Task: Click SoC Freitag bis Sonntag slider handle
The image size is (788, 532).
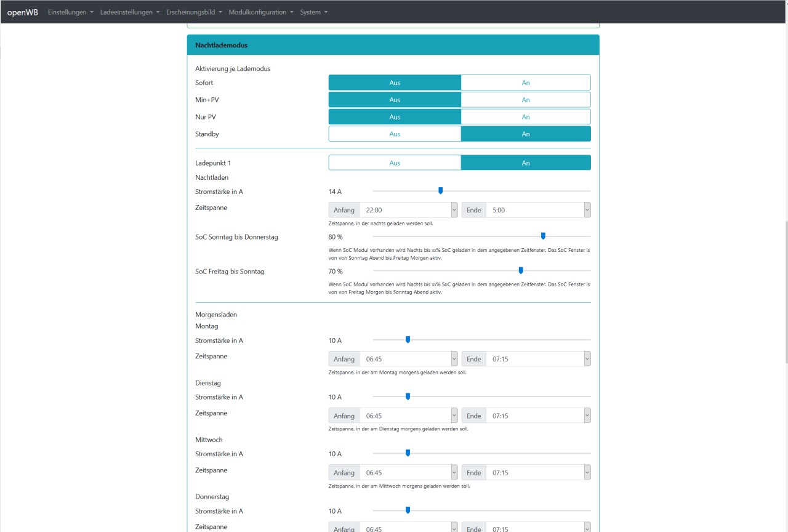Action: point(521,270)
